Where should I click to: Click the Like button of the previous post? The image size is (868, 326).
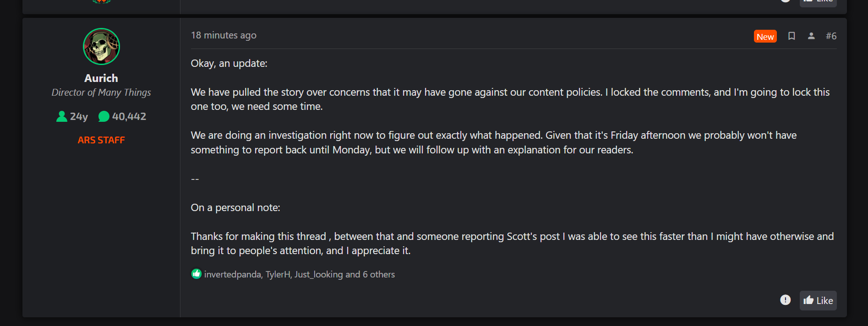point(818,2)
